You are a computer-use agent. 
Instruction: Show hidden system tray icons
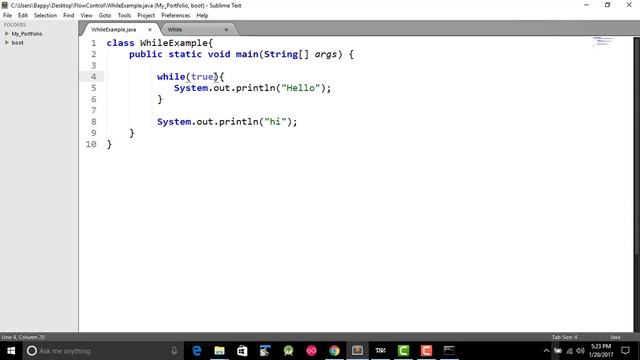(546, 351)
